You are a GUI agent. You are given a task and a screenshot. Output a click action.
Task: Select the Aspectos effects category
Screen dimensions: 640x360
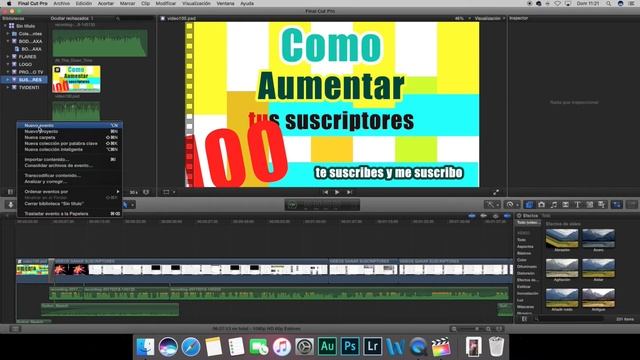pyautogui.click(x=525, y=247)
